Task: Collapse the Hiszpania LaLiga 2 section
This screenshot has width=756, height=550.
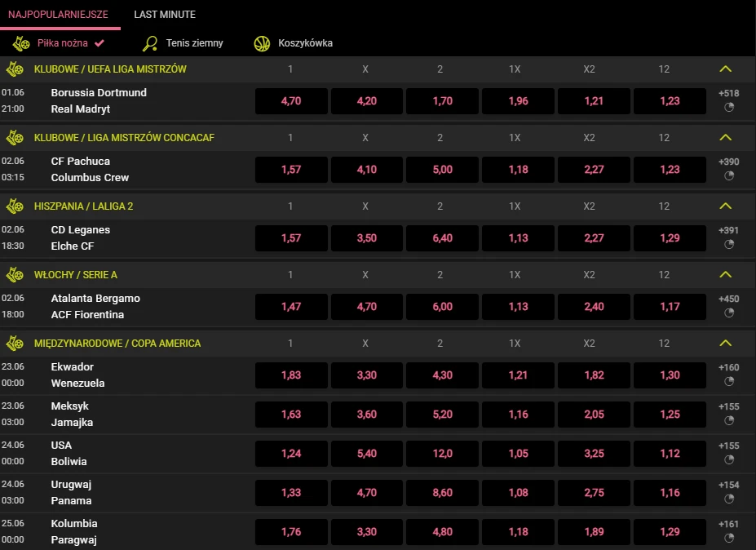Action: tap(726, 206)
